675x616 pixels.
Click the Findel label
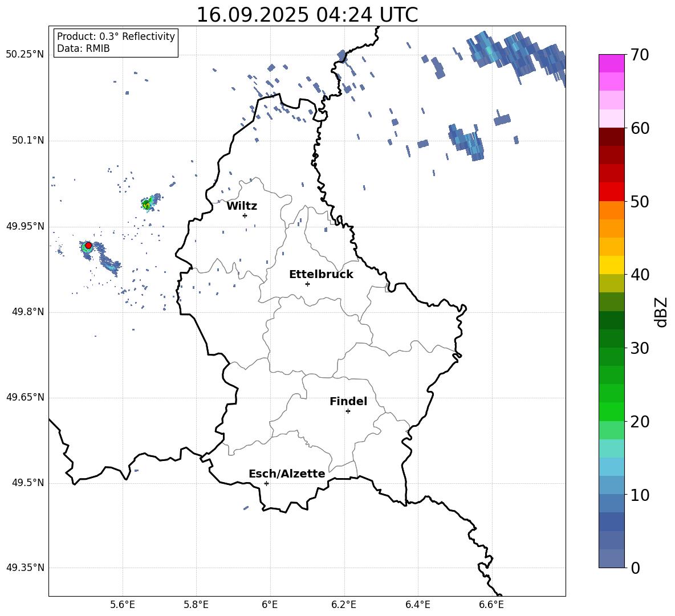(348, 401)
